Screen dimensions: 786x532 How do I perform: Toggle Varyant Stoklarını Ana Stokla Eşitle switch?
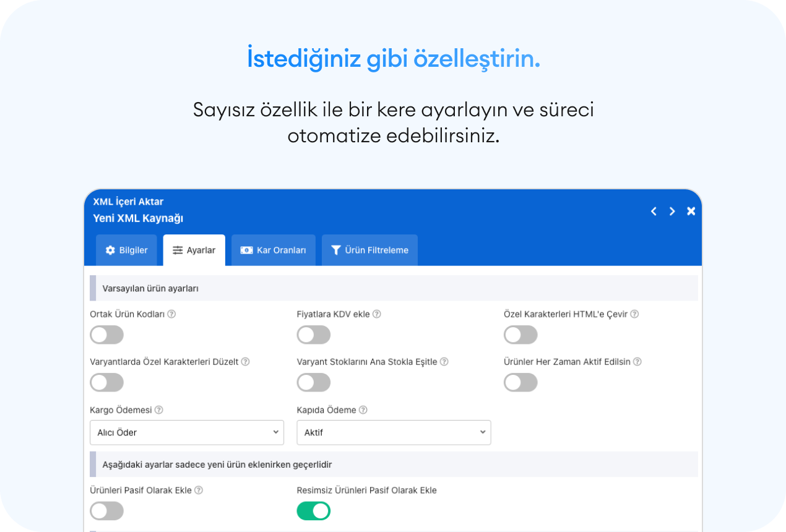coord(314,383)
